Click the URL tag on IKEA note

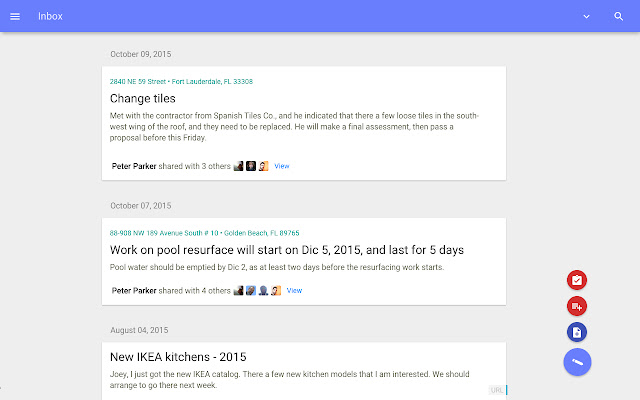pyautogui.click(x=496, y=389)
